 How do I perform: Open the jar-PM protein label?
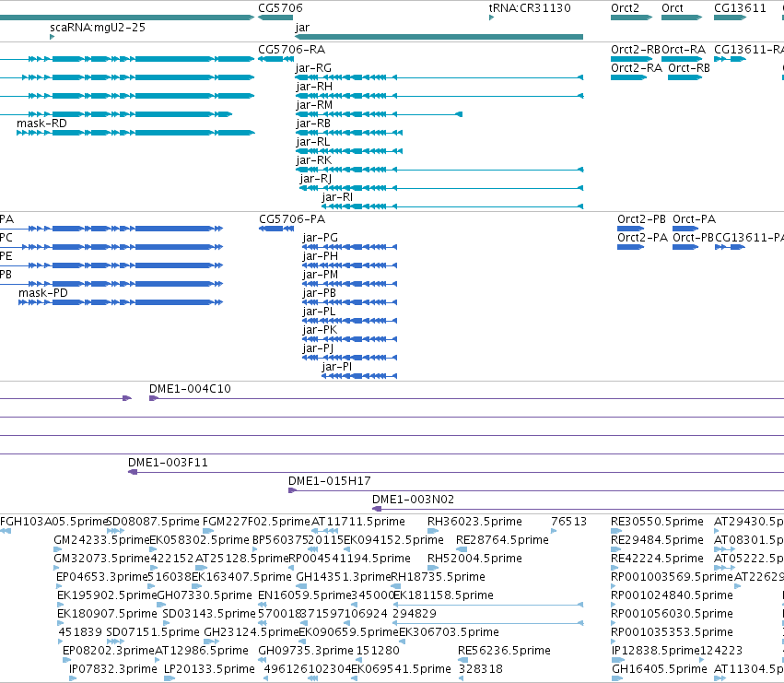pos(320,275)
